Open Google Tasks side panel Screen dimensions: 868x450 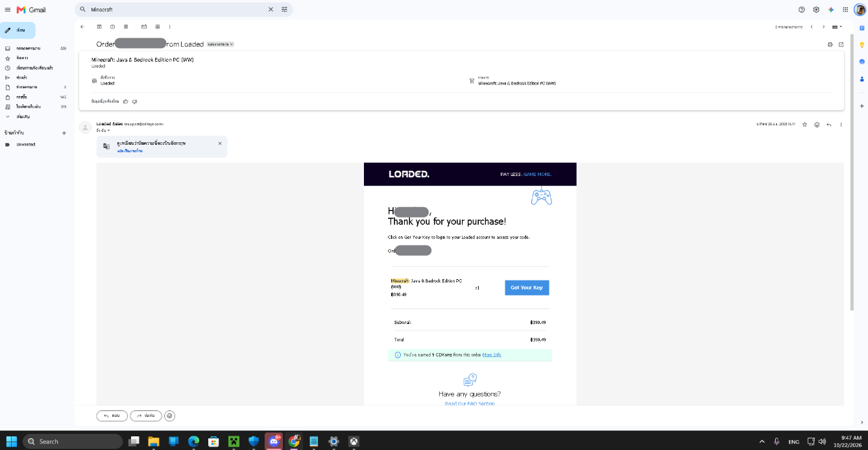tap(862, 62)
